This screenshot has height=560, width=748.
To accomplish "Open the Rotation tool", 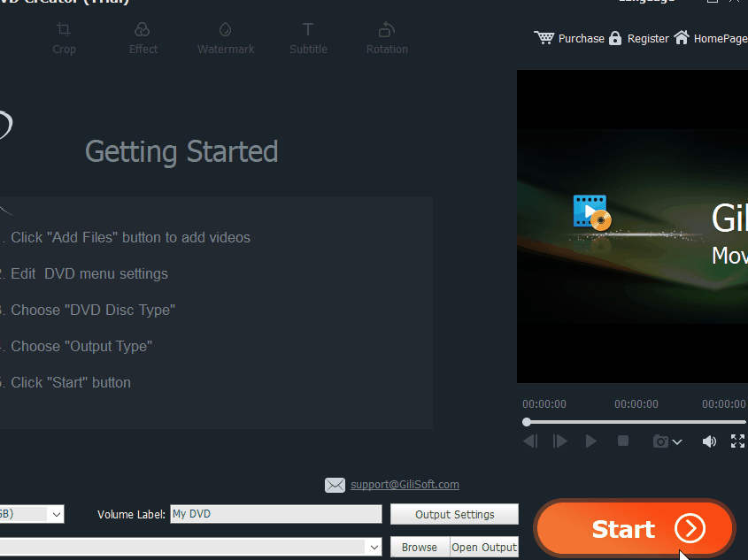I will coord(387,39).
